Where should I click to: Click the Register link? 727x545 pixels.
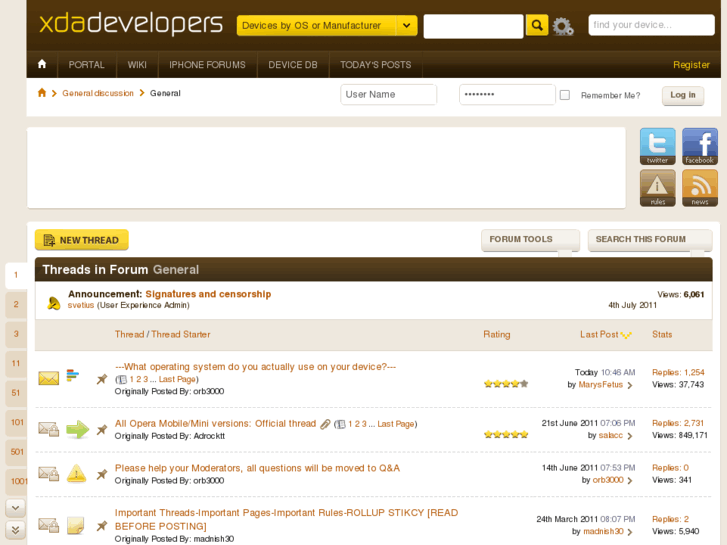click(691, 65)
